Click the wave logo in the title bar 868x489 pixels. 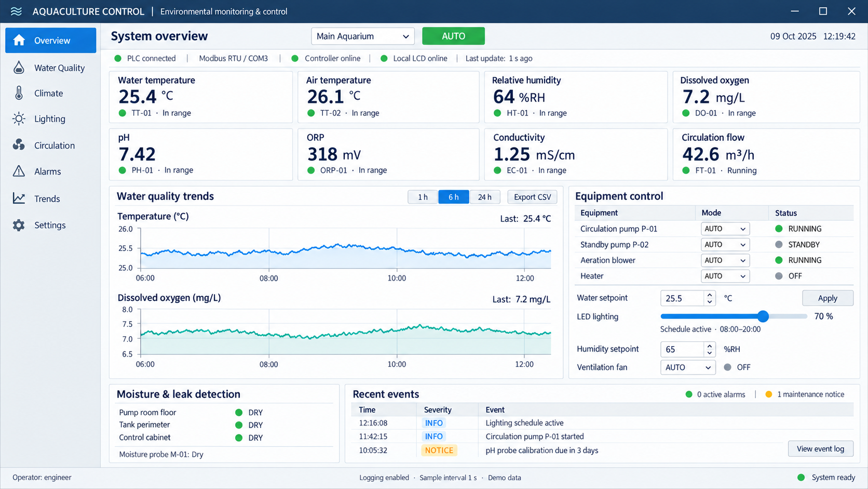tap(16, 11)
